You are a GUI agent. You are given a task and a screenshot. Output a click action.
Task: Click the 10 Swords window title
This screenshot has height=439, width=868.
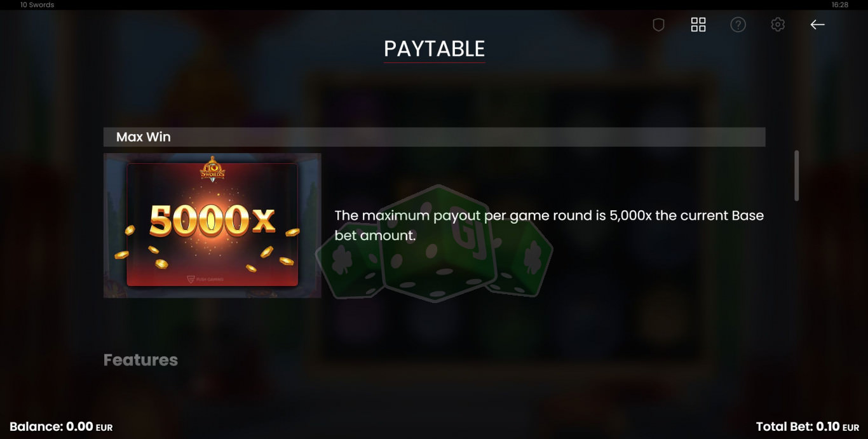(x=37, y=4)
